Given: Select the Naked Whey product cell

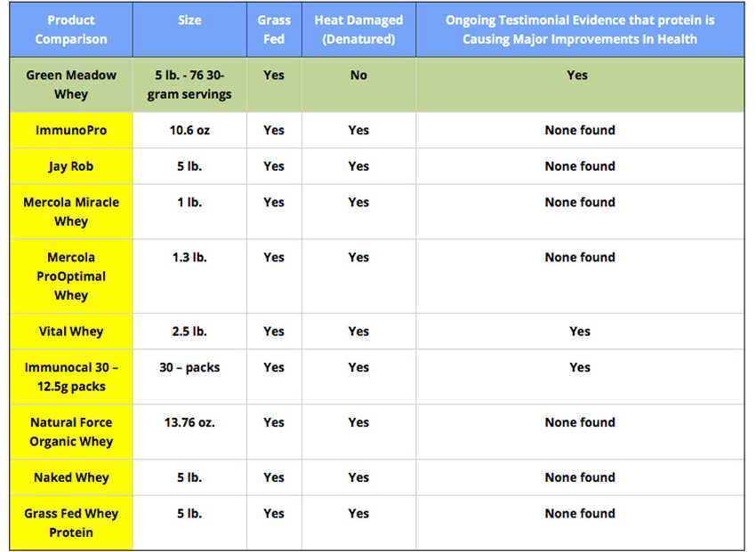Looking at the screenshot, I should (71, 477).
